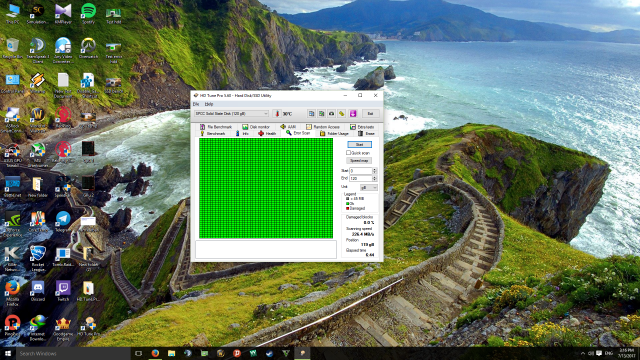The height and width of the screenshot is (360, 640).
Task: Switch to the Info tab
Action: click(x=242, y=133)
